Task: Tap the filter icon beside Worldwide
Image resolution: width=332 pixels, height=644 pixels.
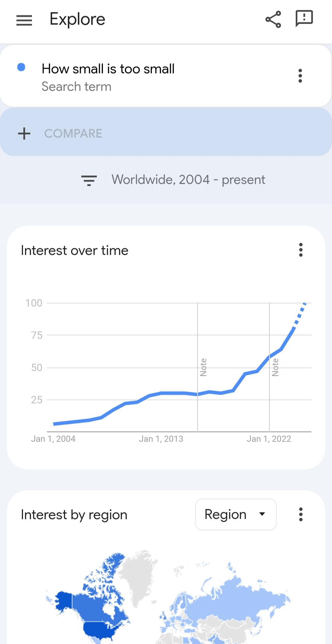Action: tap(89, 180)
